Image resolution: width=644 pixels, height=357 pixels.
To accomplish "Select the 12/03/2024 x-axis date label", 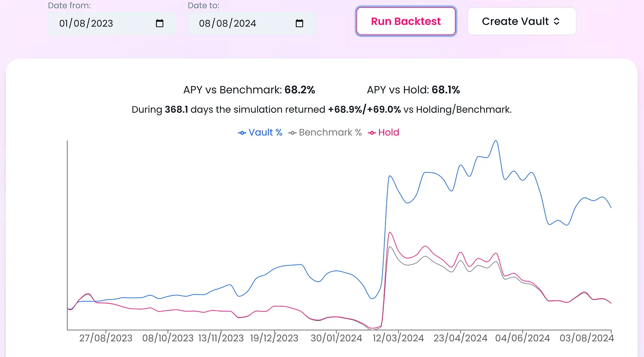I will click(397, 338).
